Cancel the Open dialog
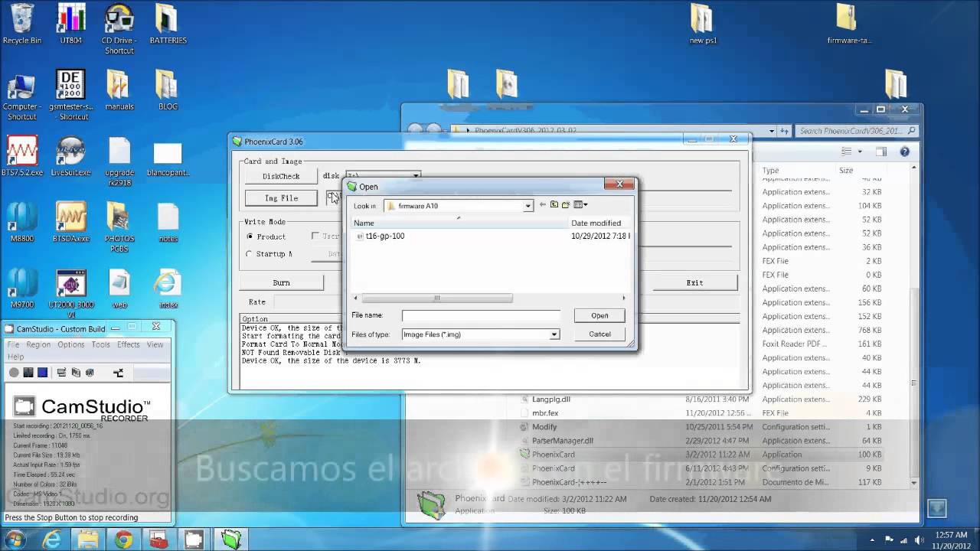This screenshot has width=980, height=551. [599, 334]
